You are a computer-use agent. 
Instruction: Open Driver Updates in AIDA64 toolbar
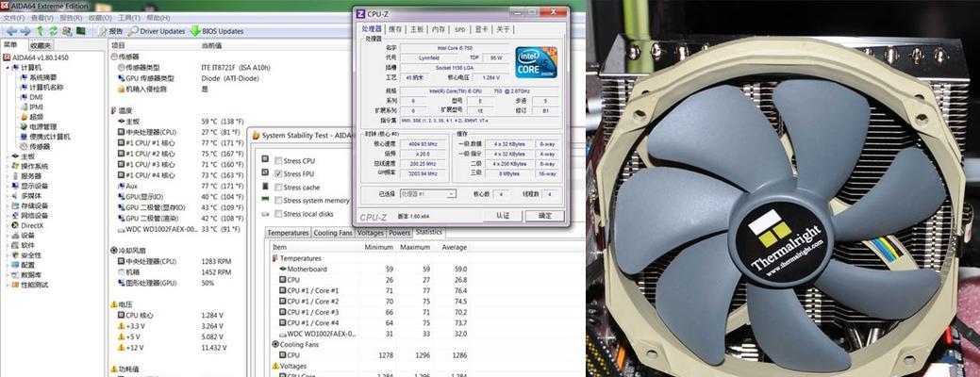point(157,31)
